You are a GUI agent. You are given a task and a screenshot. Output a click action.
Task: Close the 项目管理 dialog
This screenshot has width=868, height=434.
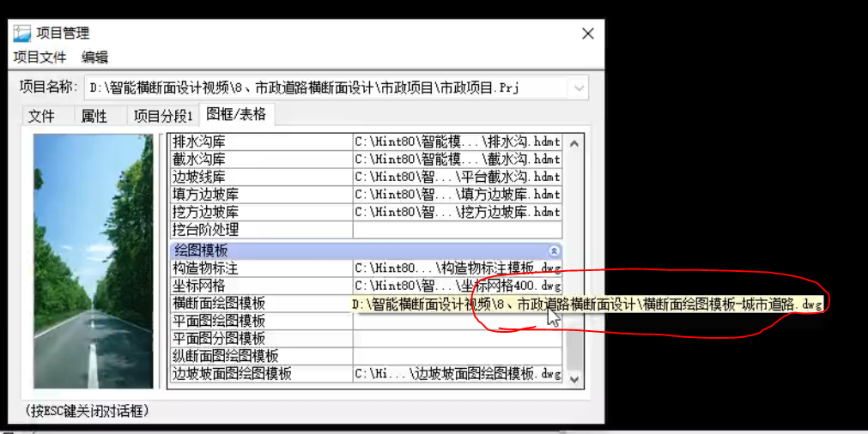point(588,33)
